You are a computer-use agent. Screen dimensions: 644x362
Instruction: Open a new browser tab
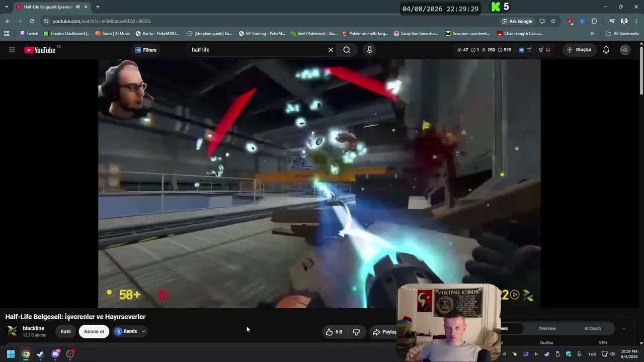pos(98,7)
